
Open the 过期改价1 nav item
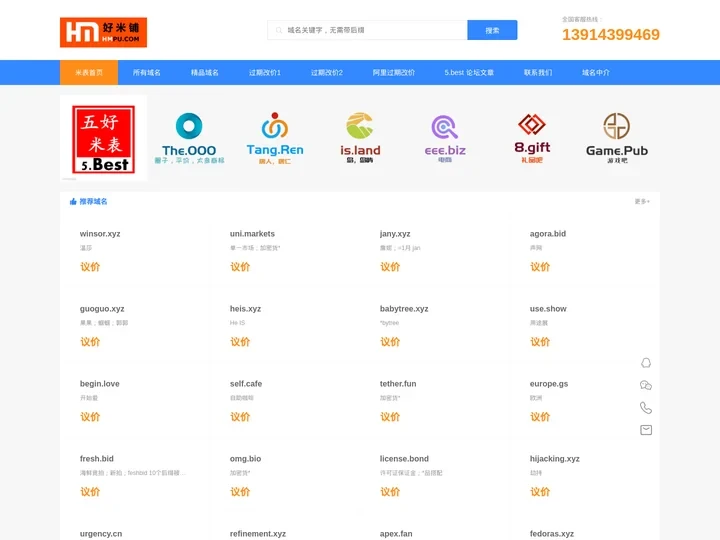click(x=264, y=73)
